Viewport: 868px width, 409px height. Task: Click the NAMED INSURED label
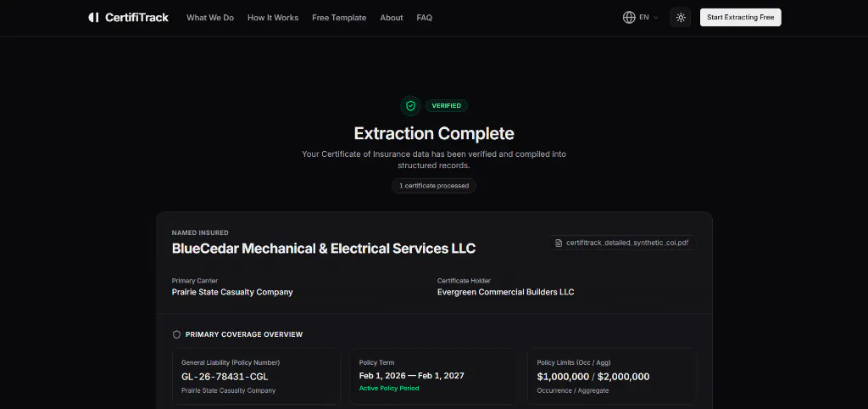(200, 233)
